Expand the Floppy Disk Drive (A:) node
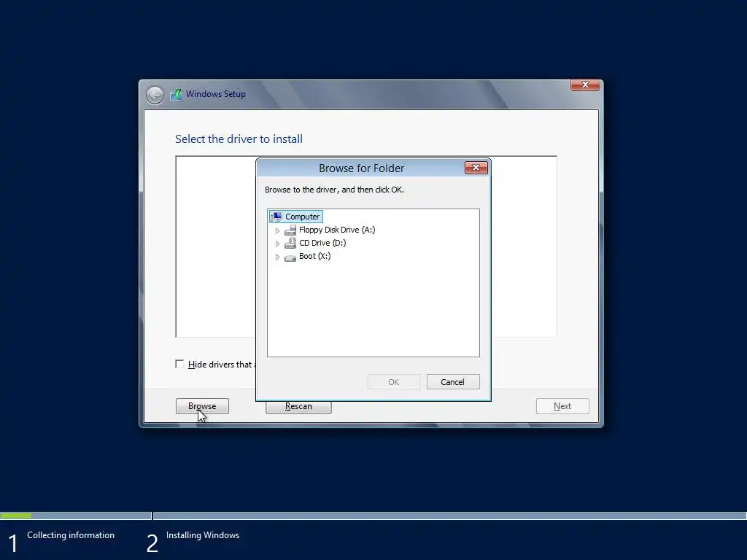The height and width of the screenshot is (560, 747). point(277,230)
